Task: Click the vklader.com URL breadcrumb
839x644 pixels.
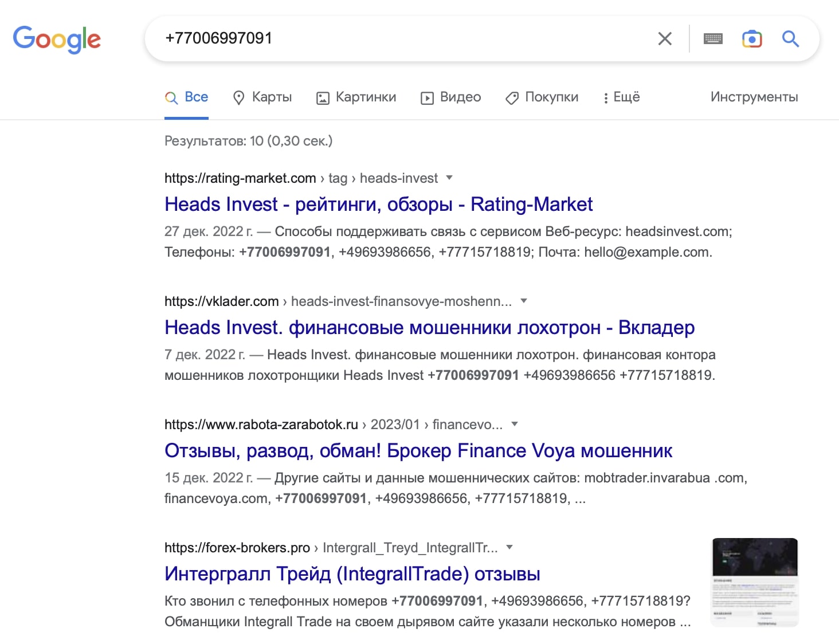Action: pyautogui.click(x=338, y=301)
